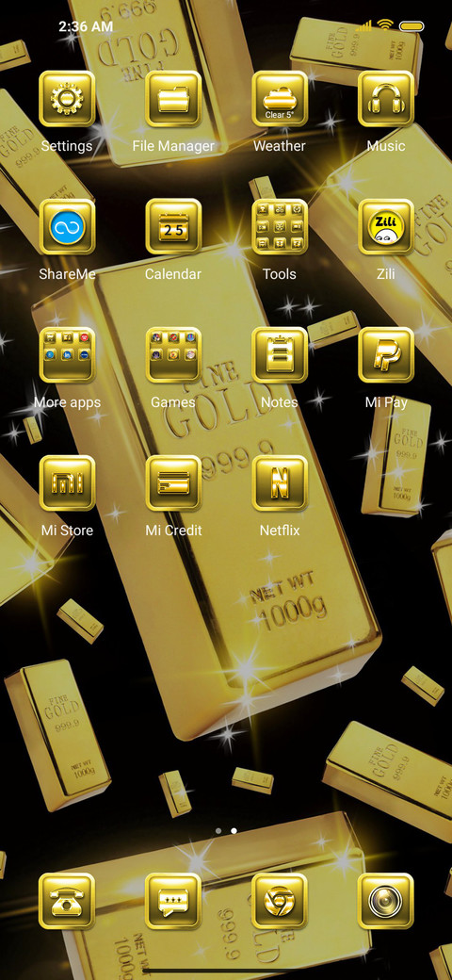
Task: Open Netflix
Action: (280, 483)
